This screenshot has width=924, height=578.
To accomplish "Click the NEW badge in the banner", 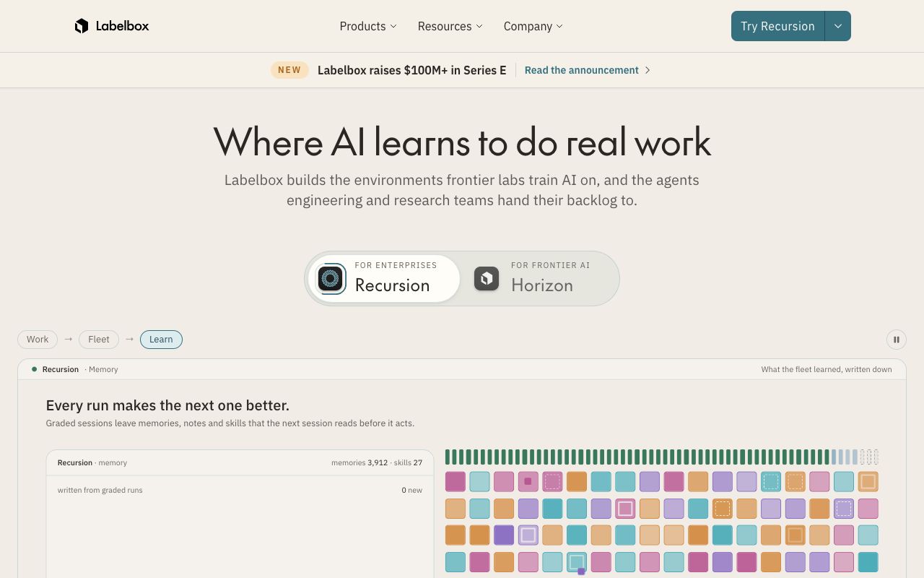I will coord(289,70).
